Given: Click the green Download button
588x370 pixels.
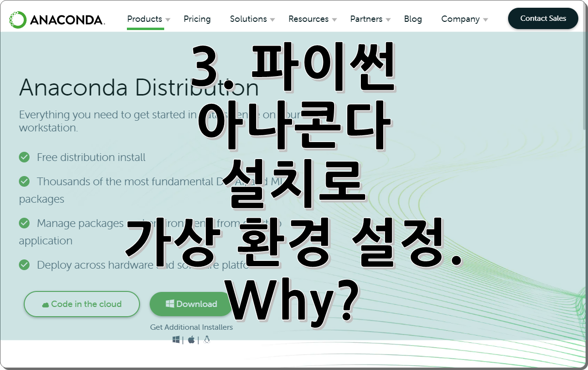Looking at the screenshot, I should [x=191, y=304].
